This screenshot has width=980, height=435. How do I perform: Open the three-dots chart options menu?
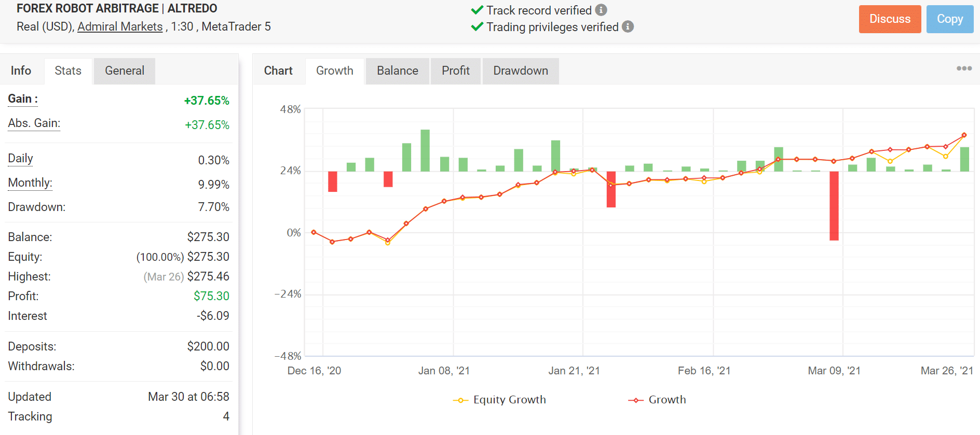(x=964, y=68)
